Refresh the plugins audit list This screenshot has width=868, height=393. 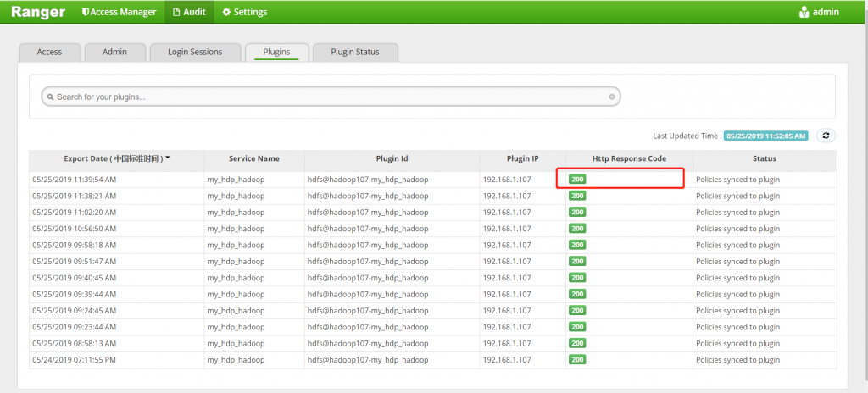(826, 135)
